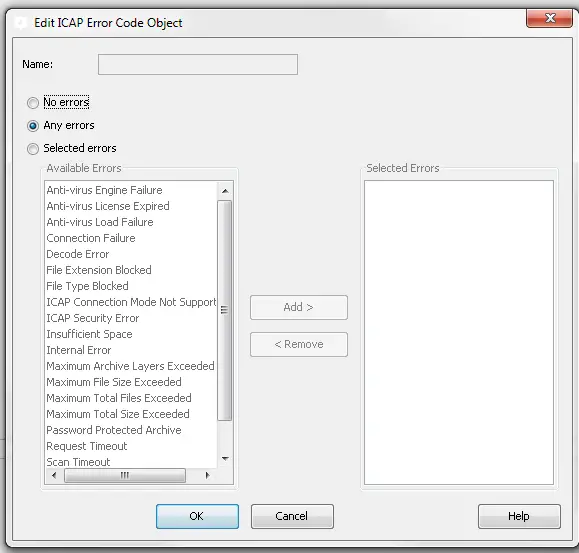
Task: Click the vertical scrollbar thumb in Available Errors
Action: [225, 310]
